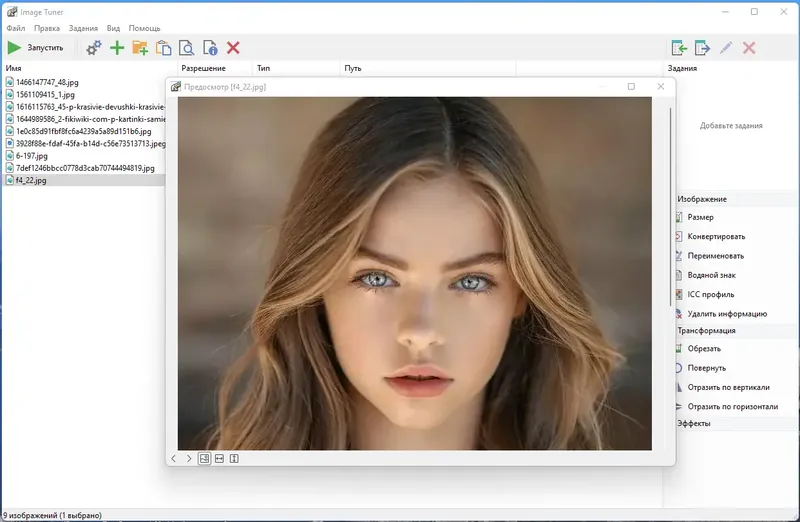Add the Обрезать crop task
Image resolution: width=800 pixels, height=522 pixels.
704,349
